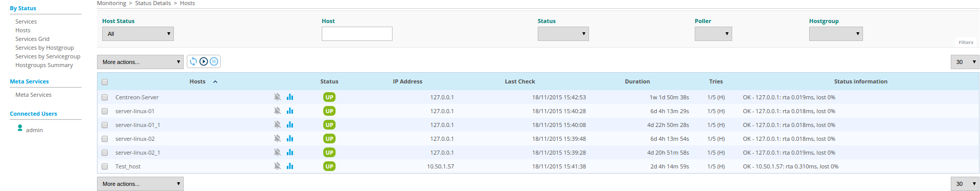Image resolution: width=980 pixels, height=191 pixels.
Task: Click the Host filter text field
Action: (357, 34)
